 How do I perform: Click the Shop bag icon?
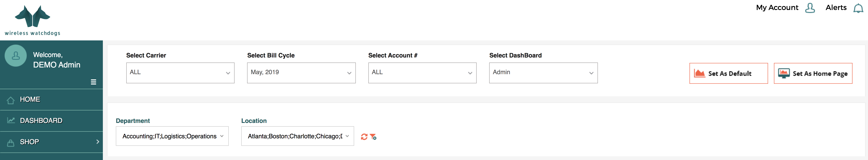(x=11, y=142)
